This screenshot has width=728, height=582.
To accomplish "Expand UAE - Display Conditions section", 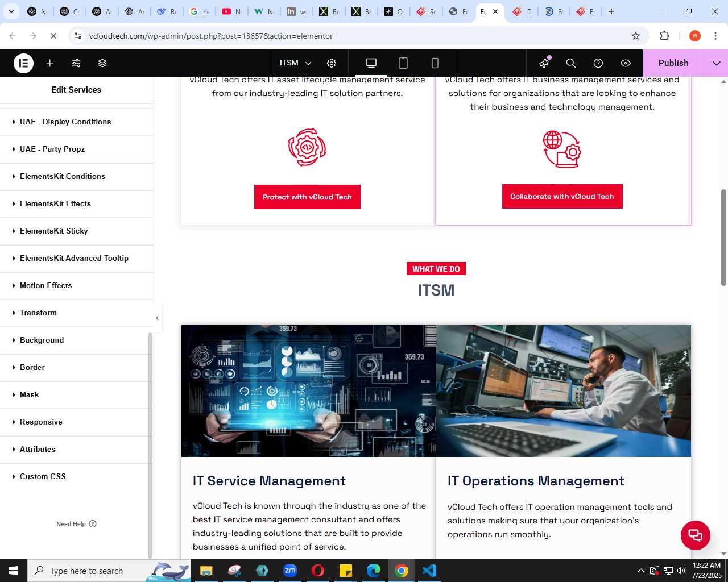I will click(x=76, y=122).
